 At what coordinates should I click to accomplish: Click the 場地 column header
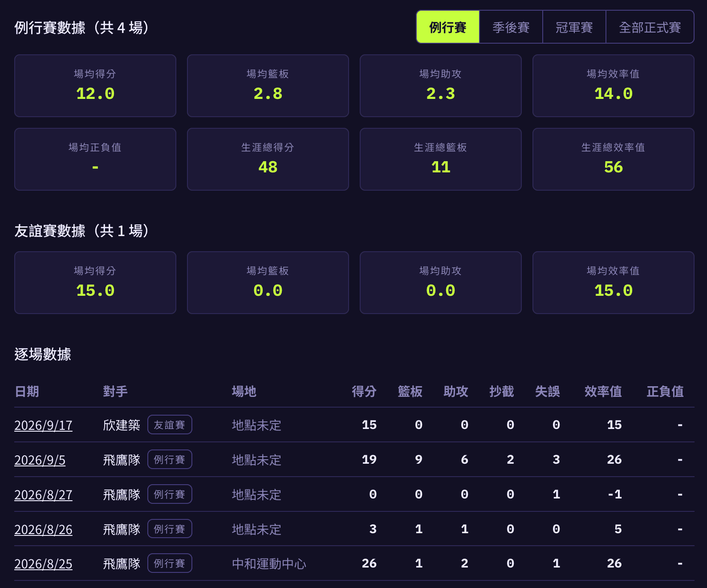click(x=244, y=392)
